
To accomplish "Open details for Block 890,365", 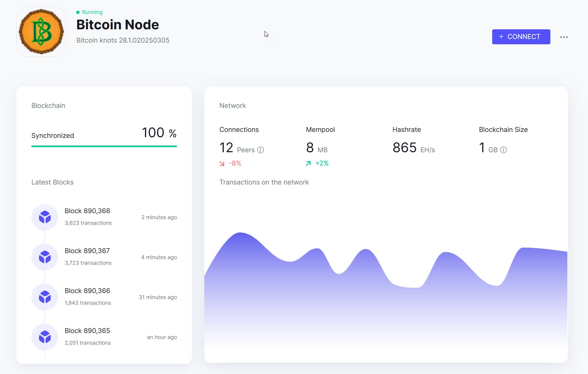I will pos(87,330).
